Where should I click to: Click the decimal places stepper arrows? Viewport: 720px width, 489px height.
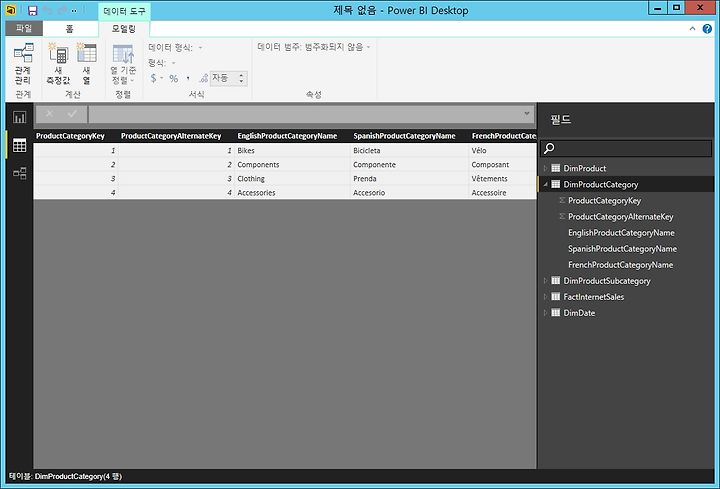tap(241, 79)
